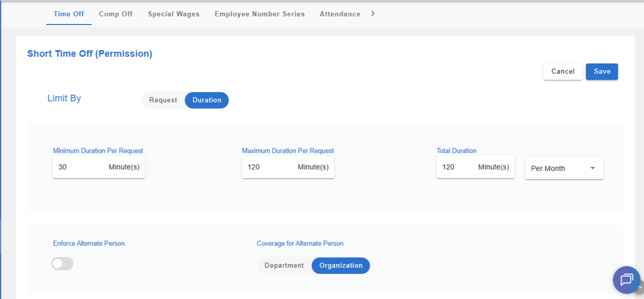Click the Cancel button
This screenshot has width=644, height=299.
pyautogui.click(x=563, y=72)
